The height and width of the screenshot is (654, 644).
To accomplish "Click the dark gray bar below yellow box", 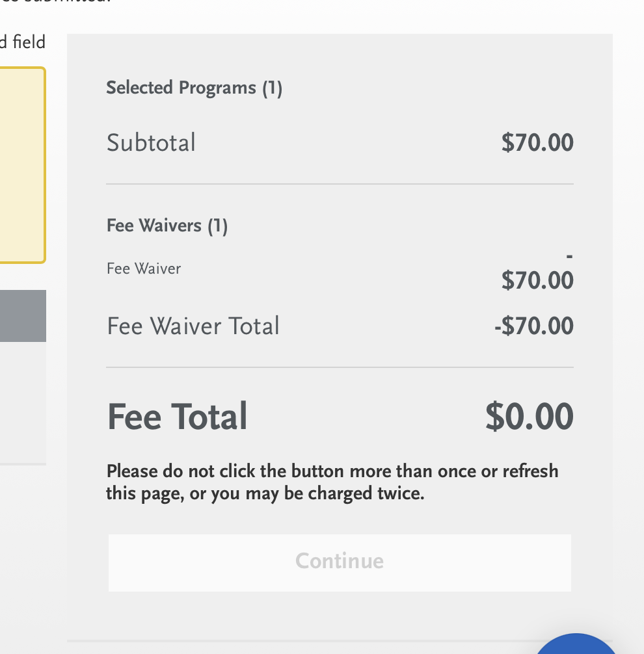I will (x=23, y=316).
